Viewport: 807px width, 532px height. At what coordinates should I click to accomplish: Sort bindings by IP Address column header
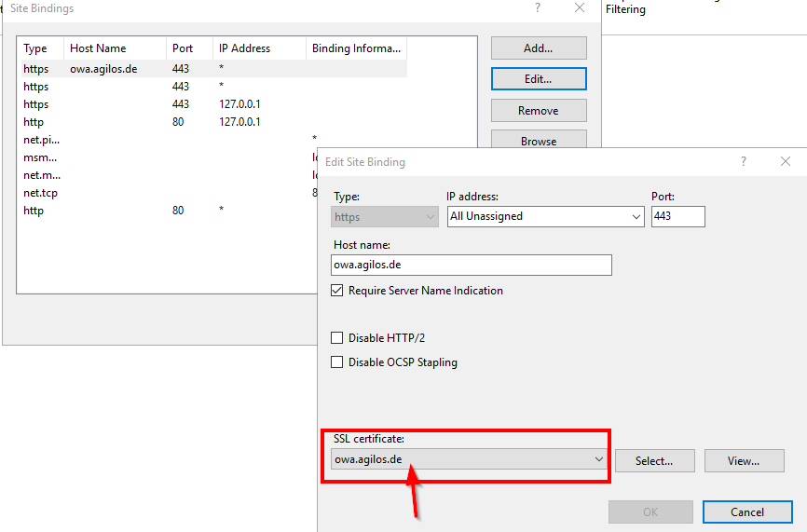point(259,48)
